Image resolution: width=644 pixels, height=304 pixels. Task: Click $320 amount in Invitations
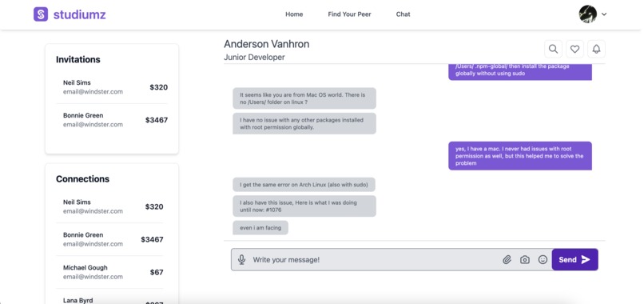[158, 87]
